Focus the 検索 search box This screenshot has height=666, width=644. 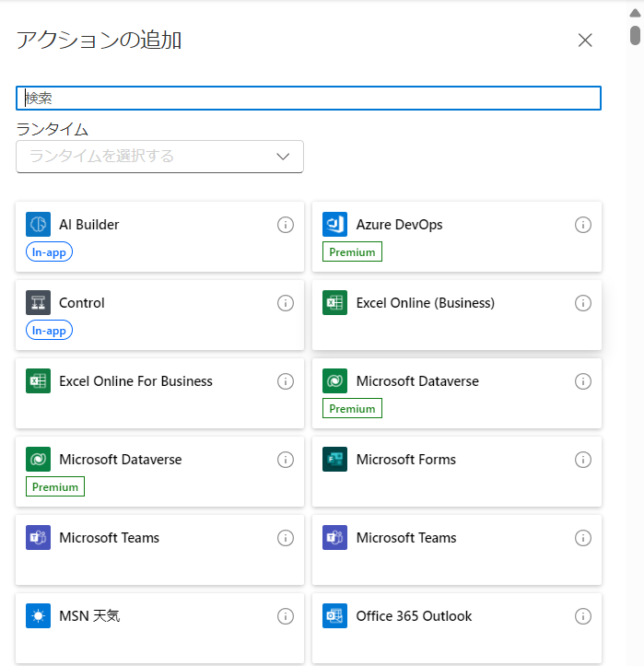point(309,99)
